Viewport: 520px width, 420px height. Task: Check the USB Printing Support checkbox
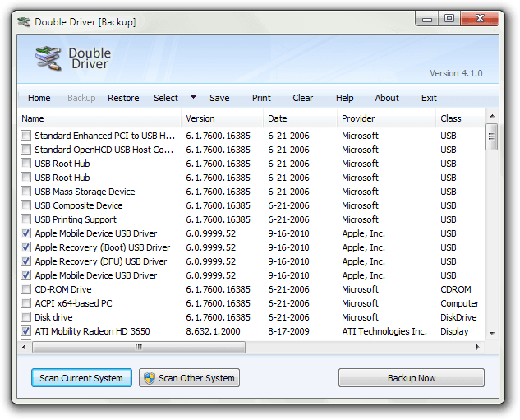coord(26,219)
